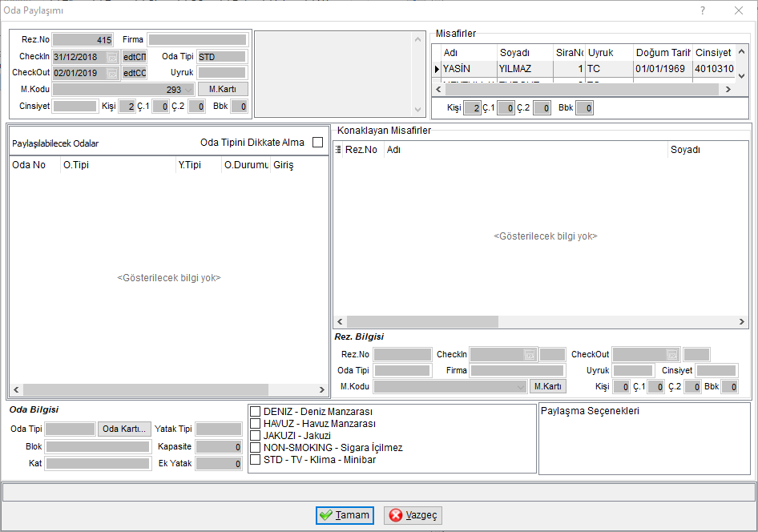
Task: Click the column chooser icon in Konaklayan Misafirler grid
Action: [x=338, y=150]
